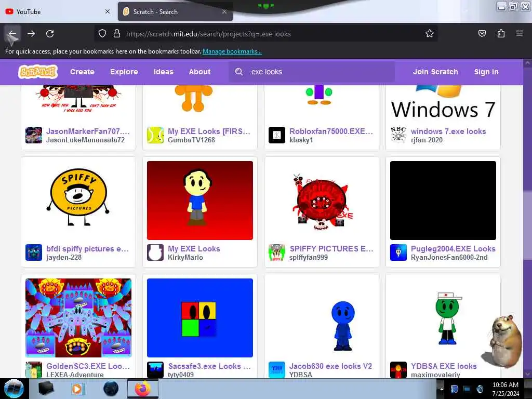Open maximovaleriy's avatar

tap(398, 370)
